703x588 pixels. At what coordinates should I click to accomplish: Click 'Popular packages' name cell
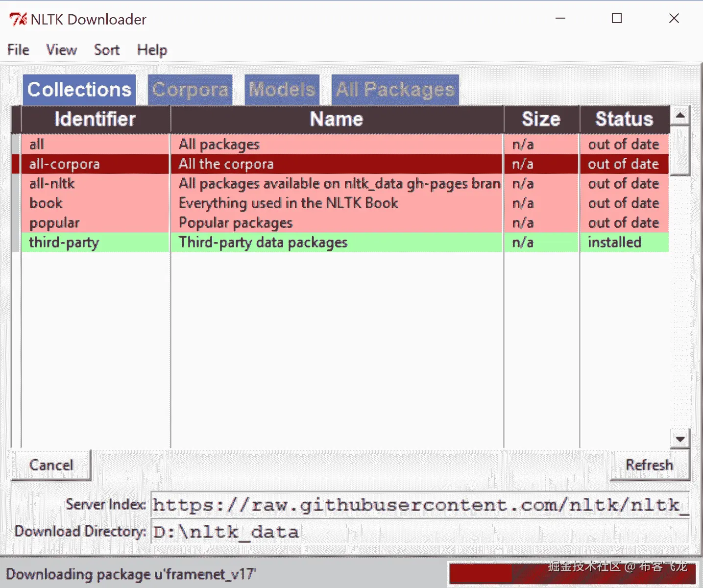pos(337,222)
